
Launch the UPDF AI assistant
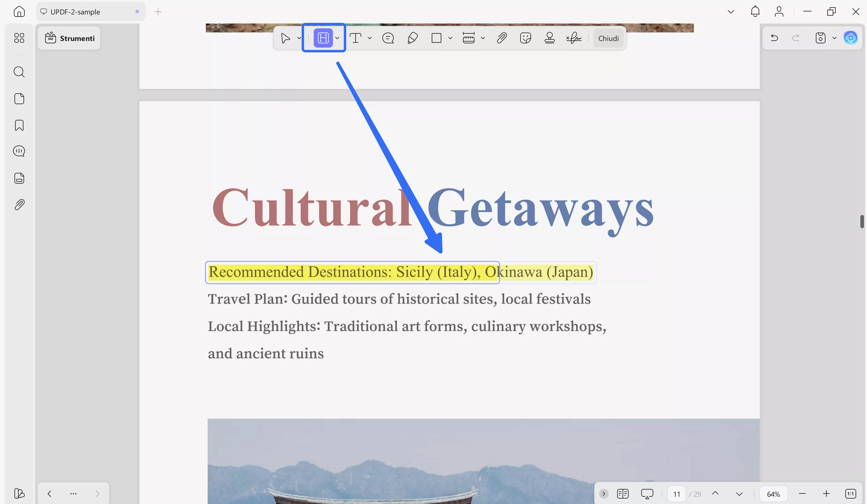(850, 38)
